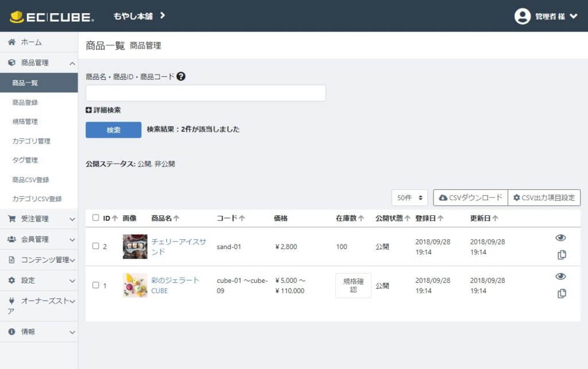Tick the select-all checkbox in table header
The height and width of the screenshot is (369, 588).
click(96, 217)
